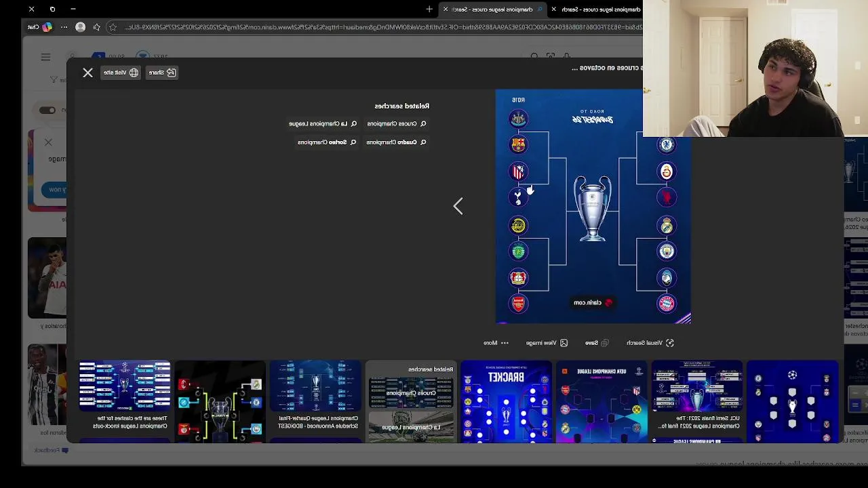Open Visual Search for this image
Screen dimensions: 868x488
650,343
